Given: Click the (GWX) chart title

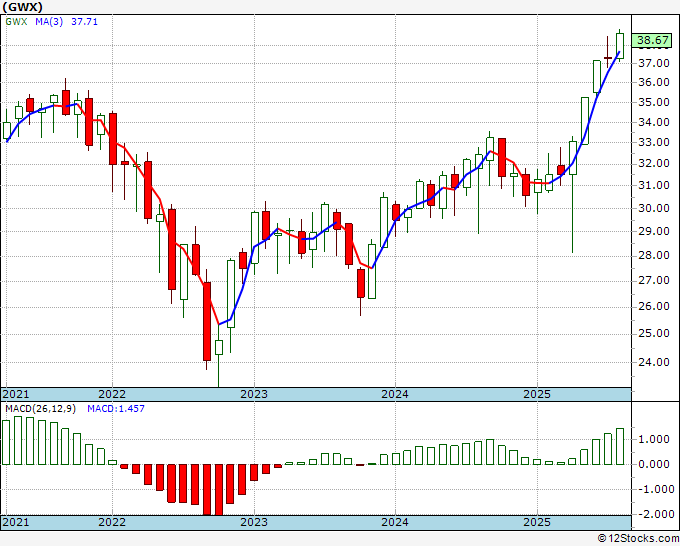Looking at the screenshot, I should (x=23, y=7).
